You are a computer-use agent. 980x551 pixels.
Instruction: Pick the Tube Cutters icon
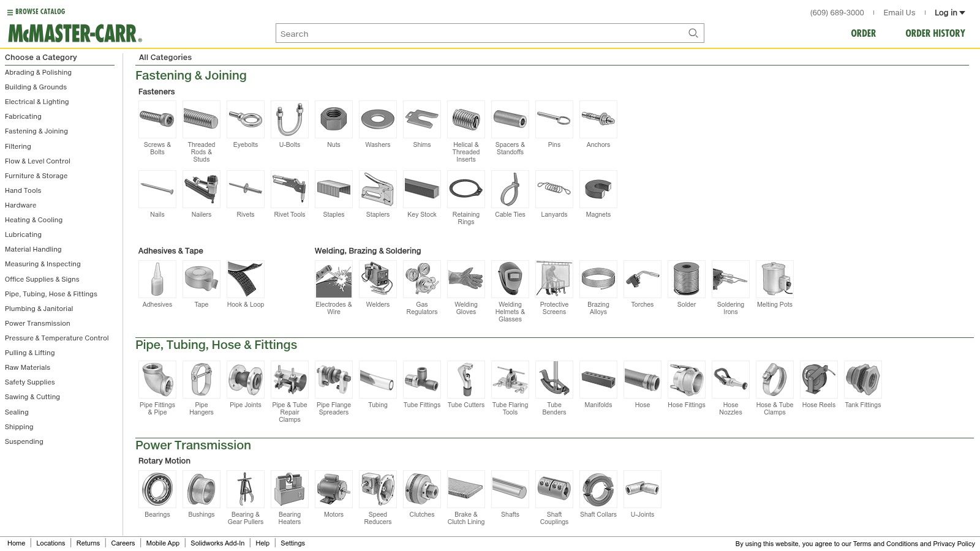466,380
